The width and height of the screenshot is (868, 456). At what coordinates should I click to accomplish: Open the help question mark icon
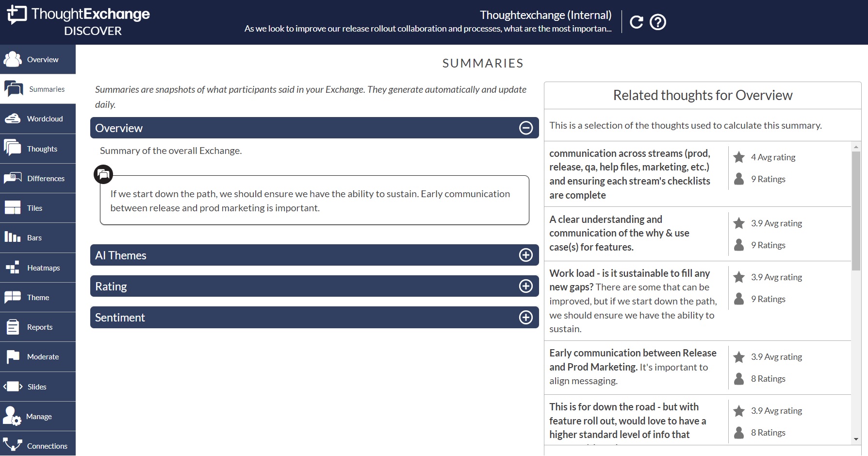coord(658,22)
